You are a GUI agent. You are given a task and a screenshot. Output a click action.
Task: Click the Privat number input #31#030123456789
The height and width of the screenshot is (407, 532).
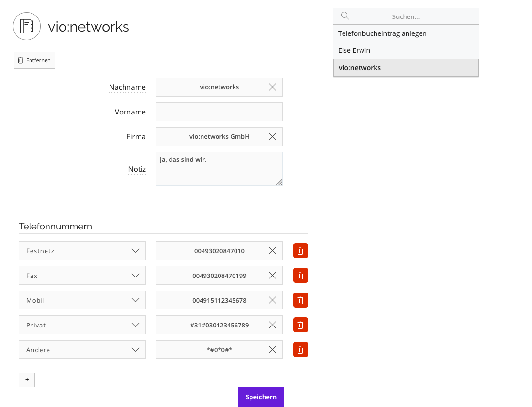[x=219, y=325]
